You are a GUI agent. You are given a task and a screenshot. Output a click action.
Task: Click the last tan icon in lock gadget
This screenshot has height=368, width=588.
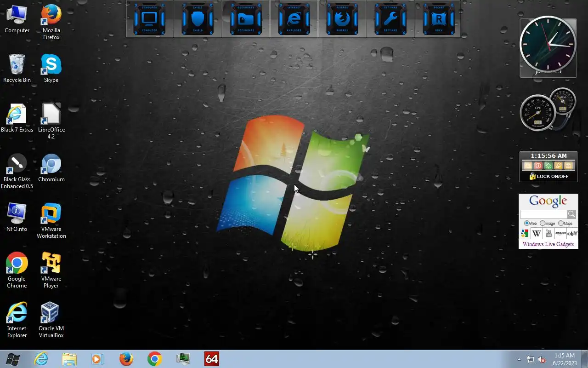(569, 166)
